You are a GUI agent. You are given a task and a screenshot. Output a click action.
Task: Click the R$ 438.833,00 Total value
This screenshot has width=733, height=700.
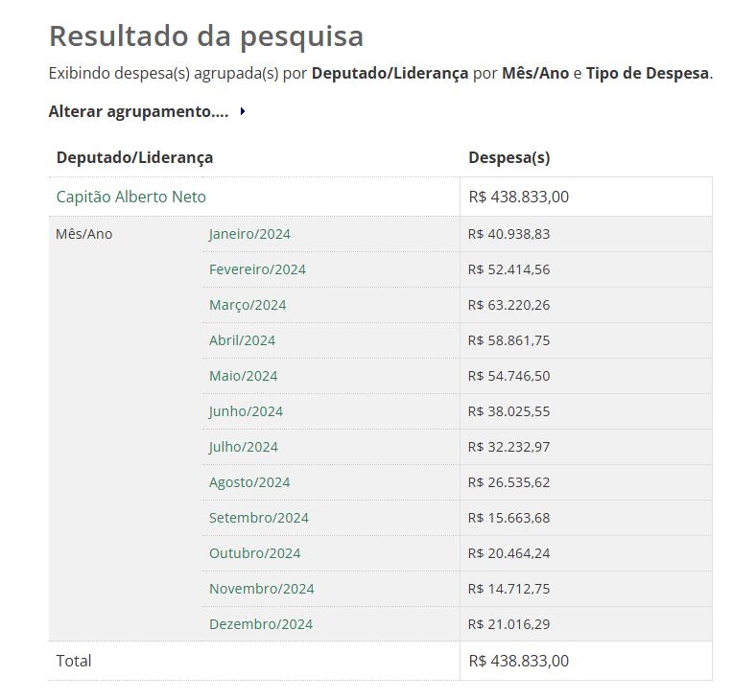pyautogui.click(x=518, y=661)
